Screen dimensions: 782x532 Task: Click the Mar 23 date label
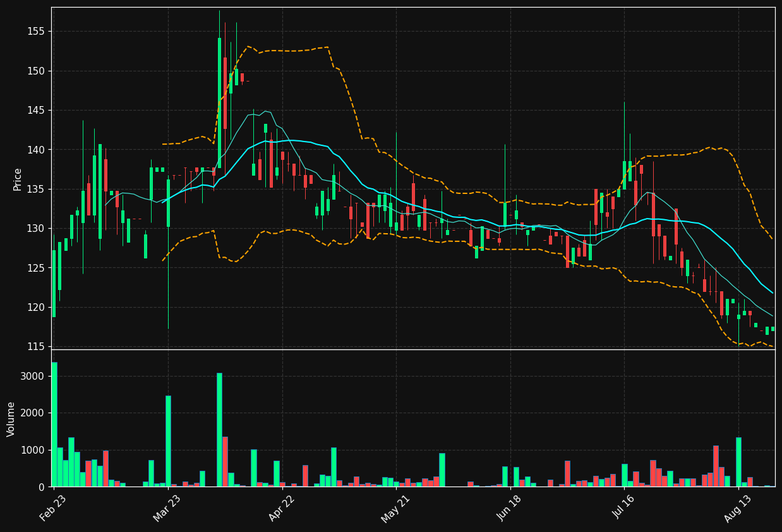(x=167, y=509)
